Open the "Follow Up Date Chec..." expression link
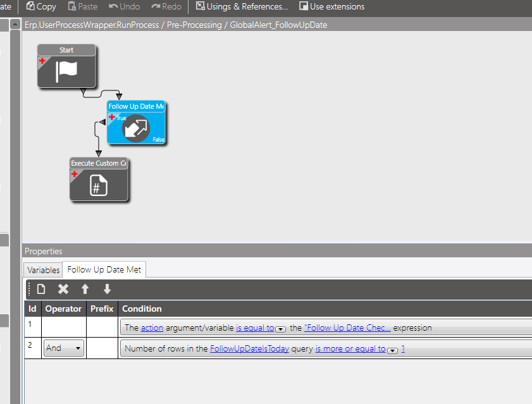The image size is (532, 404). (347, 327)
